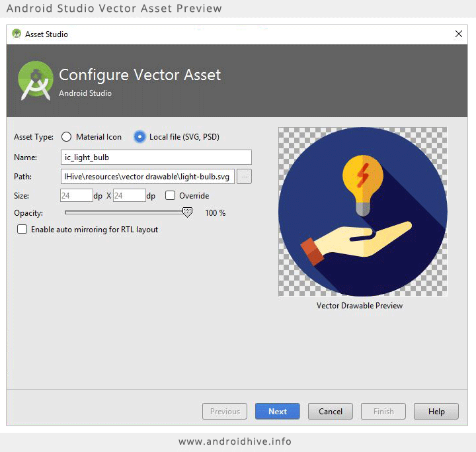Viewport: 476px width, 452px height.
Task: Click the Finish button
Action: 383,411
